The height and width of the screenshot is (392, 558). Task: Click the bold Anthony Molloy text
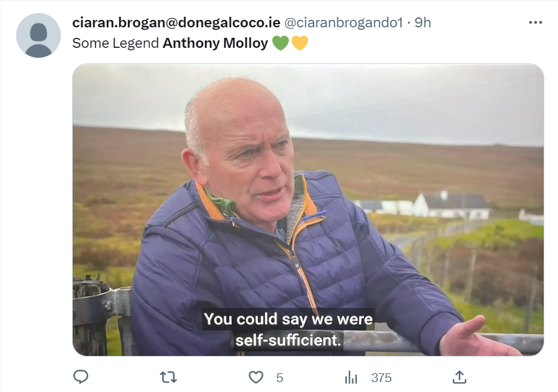point(215,43)
